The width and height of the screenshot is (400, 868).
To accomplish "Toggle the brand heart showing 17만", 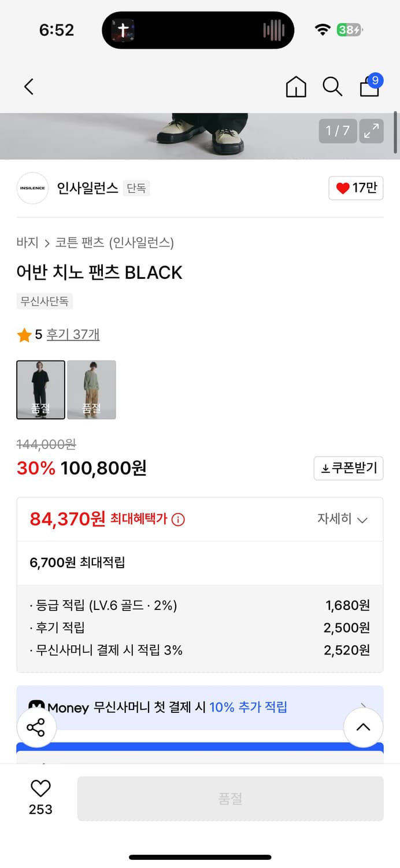I will click(355, 188).
